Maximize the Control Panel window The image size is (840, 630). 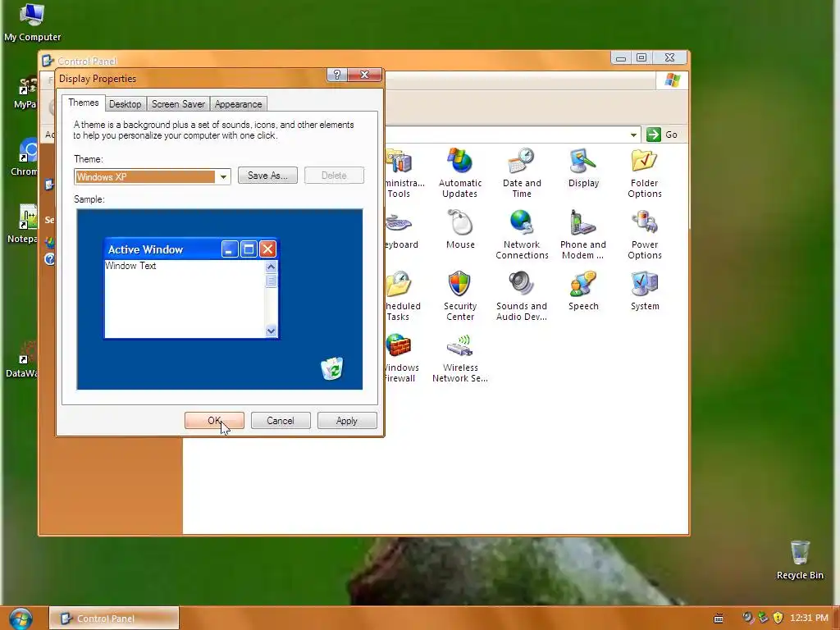click(x=641, y=57)
